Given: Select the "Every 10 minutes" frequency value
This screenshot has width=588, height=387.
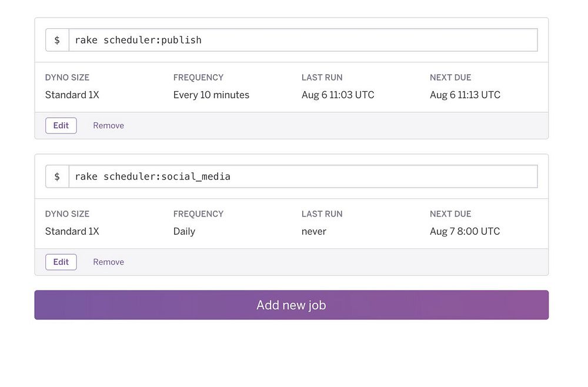Looking at the screenshot, I should 211,95.
